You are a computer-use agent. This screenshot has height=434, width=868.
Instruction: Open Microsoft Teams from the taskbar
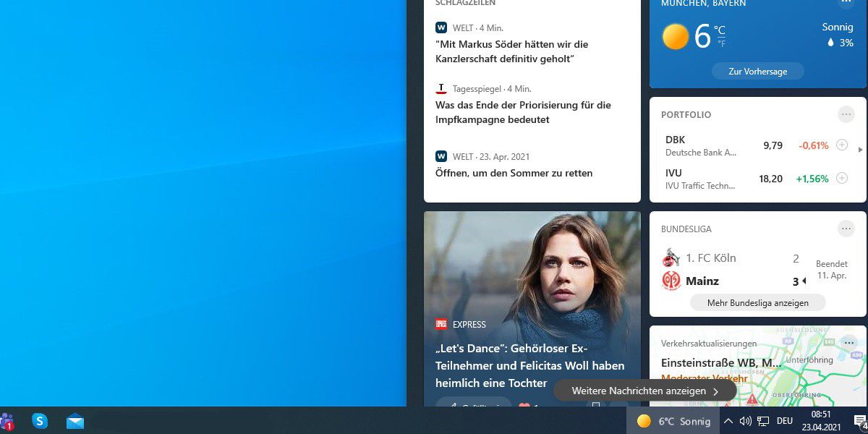click(x=7, y=421)
